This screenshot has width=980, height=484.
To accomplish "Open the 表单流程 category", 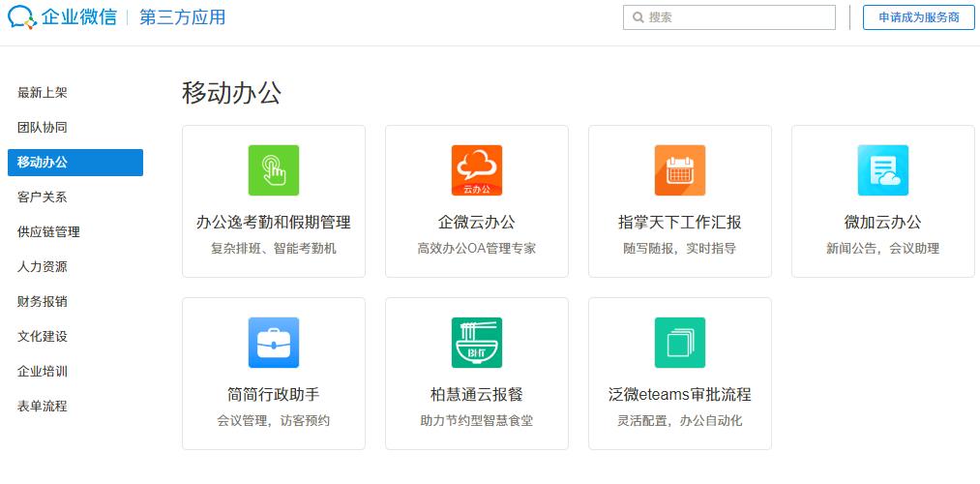I will click(43, 407).
